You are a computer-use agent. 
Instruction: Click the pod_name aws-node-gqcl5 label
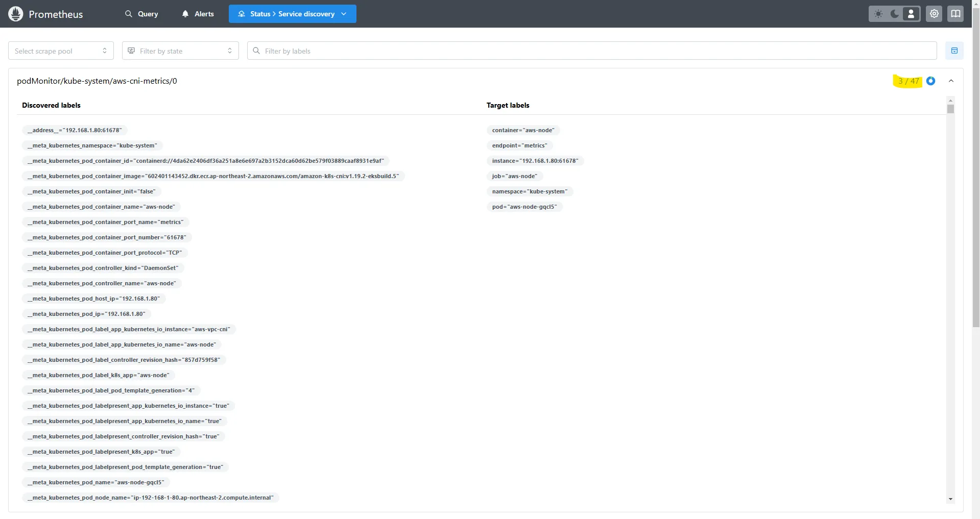[96, 482]
